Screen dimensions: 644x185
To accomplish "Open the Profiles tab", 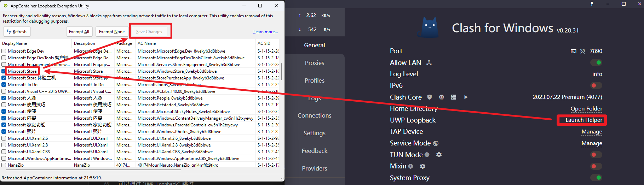I will coord(314,80).
